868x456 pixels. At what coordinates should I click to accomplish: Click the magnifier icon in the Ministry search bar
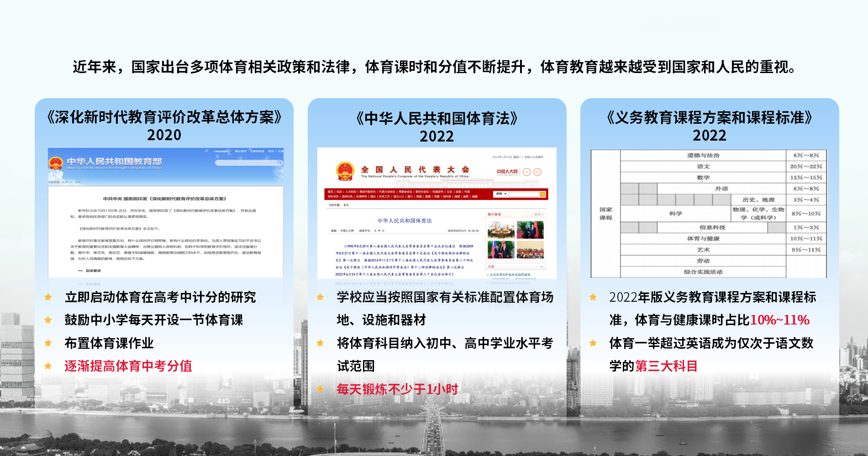[x=279, y=162]
